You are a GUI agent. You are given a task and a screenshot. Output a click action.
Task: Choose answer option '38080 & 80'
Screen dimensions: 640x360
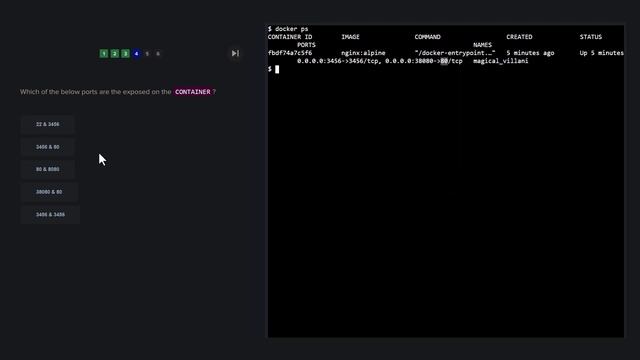coord(49,192)
